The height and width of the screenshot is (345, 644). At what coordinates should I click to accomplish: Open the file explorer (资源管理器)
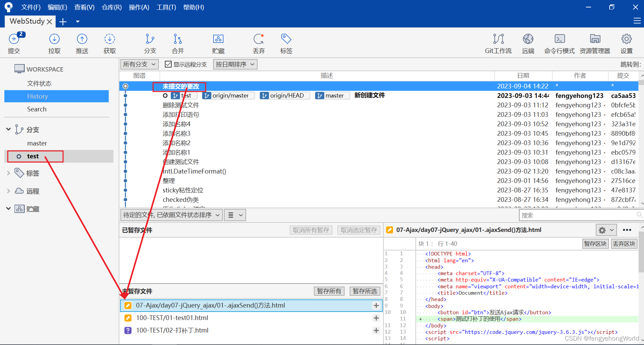pos(595,43)
